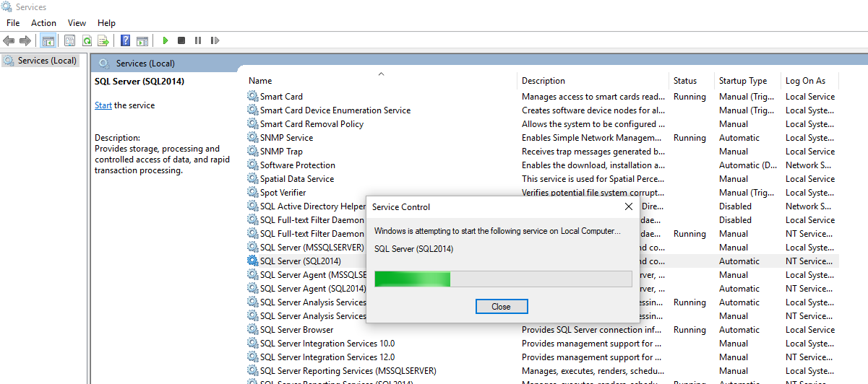This screenshot has width=868, height=384.
Task: Click description 'Manages access to smart cards read...'
Action: click(x=593, y=97)
